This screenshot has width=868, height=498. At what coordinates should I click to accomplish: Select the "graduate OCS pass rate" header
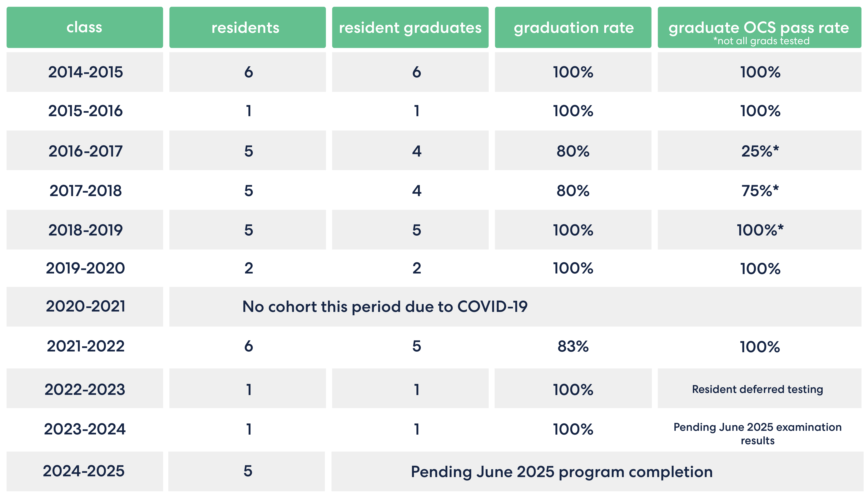759,27
